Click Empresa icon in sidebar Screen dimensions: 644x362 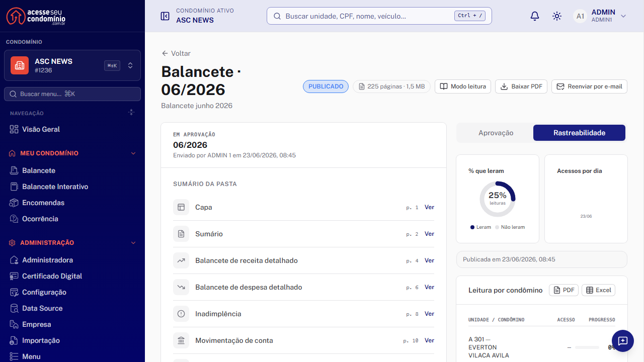click(14, 324)
